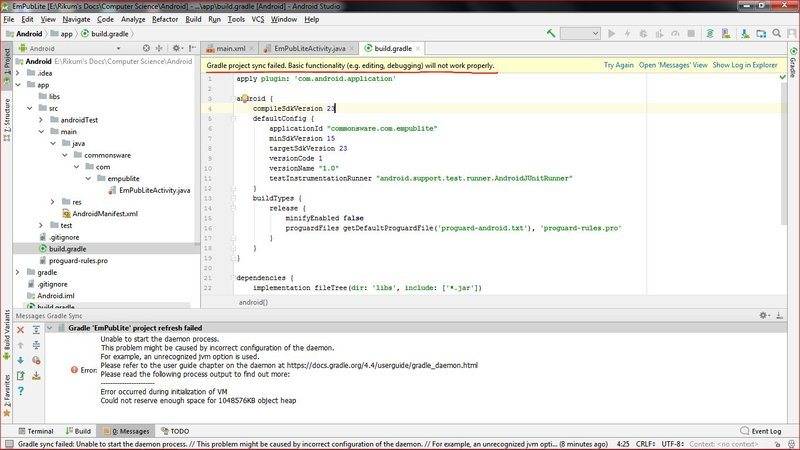Click the down arrow next-message icon
800x450 pixels.
21,359
